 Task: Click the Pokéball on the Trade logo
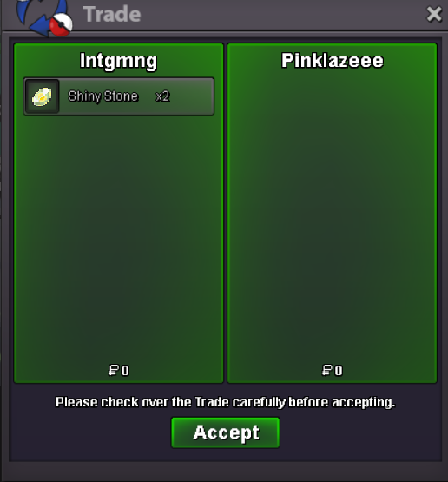(x=61, y=25)
